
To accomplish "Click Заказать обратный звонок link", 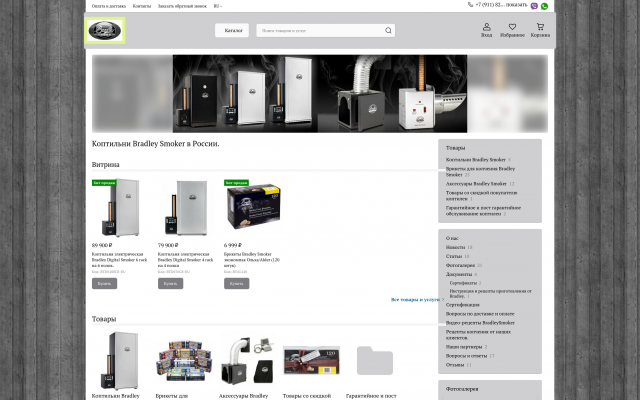I will click(182, 6).
